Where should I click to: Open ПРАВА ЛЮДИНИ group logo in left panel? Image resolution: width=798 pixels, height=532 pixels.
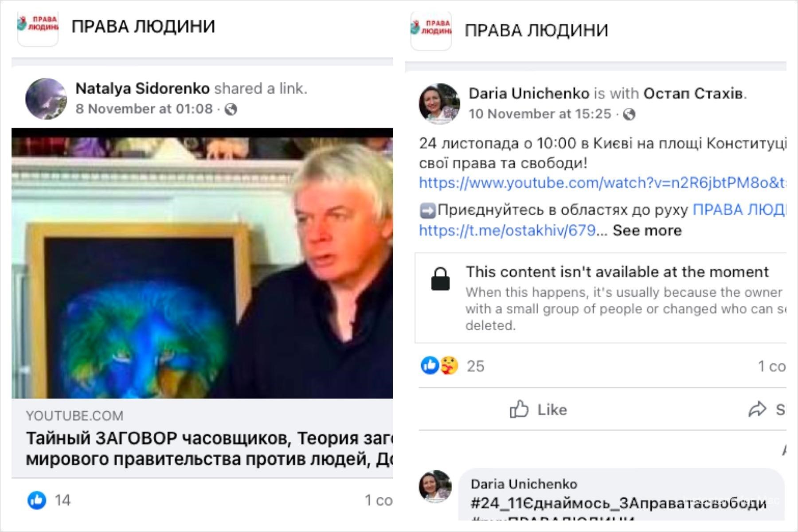coord(38,28)
